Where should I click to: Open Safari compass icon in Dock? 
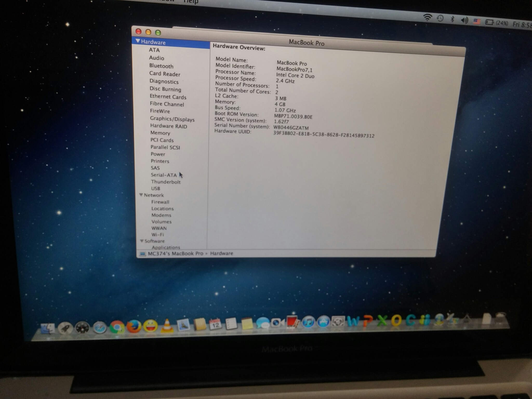[100, 327]
